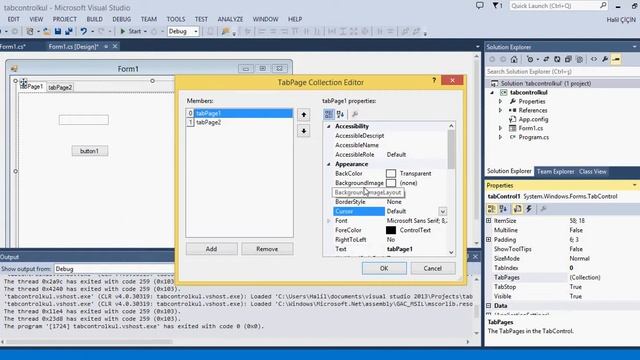Move selected tab page up
Screen dimensions: 640x360
[303, 115]
